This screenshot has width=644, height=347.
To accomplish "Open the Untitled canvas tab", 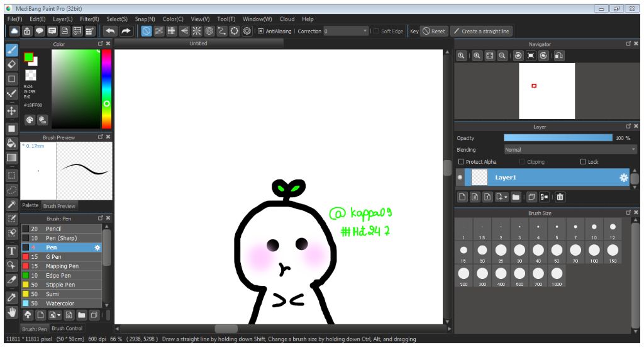I will point(198,43).
